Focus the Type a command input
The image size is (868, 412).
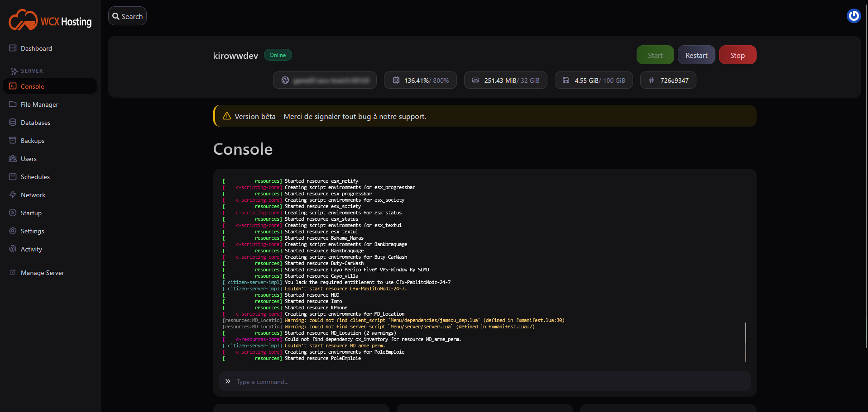click(x=484, y=382)
